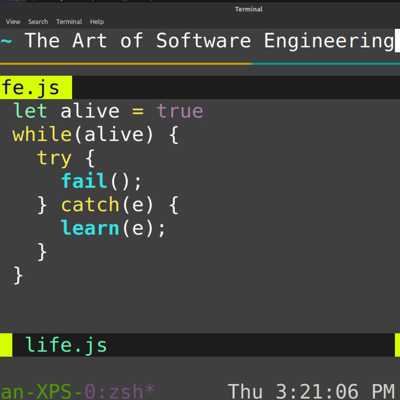Click the life.js filename in status line
Screen dimensions: 400x400
(x=66, y=345)
